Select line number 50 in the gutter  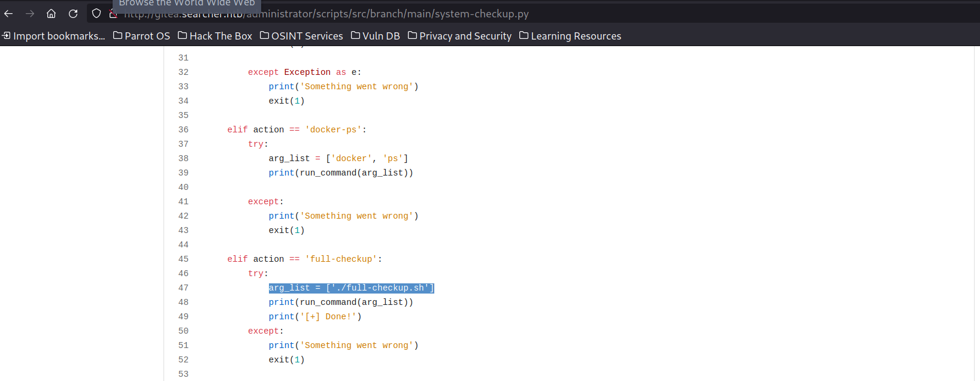coord(183,331)
